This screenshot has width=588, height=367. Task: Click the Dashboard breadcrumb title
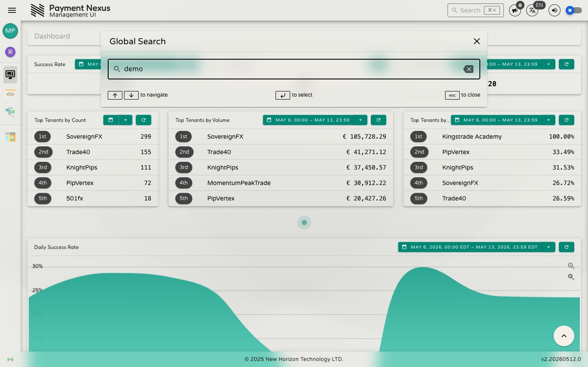52,36
